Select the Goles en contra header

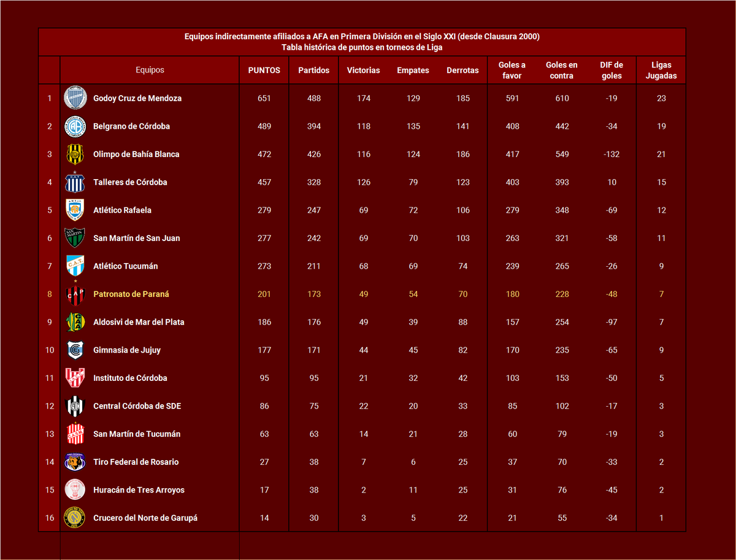562,70
